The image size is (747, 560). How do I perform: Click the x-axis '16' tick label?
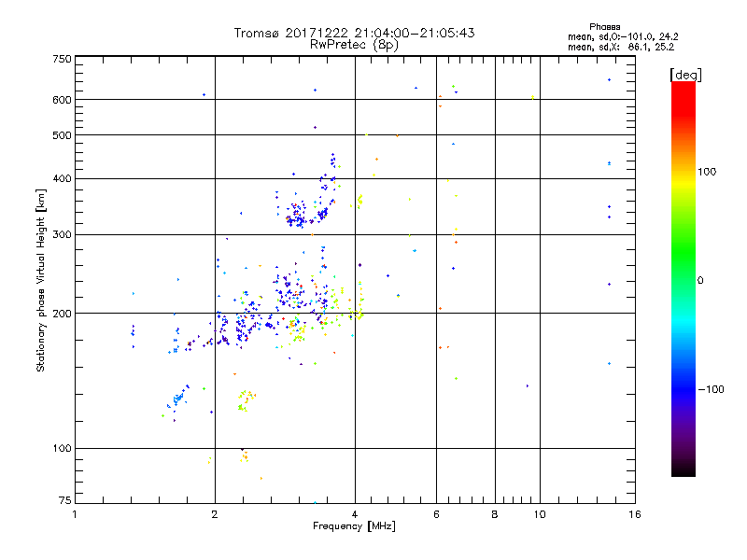pos(635,514)
